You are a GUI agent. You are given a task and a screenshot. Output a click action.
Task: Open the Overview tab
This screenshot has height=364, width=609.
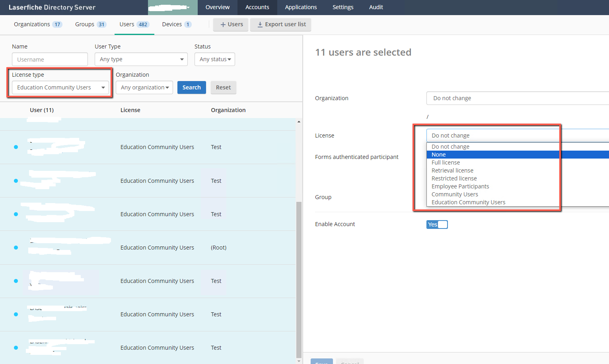(x=217, y=7)
